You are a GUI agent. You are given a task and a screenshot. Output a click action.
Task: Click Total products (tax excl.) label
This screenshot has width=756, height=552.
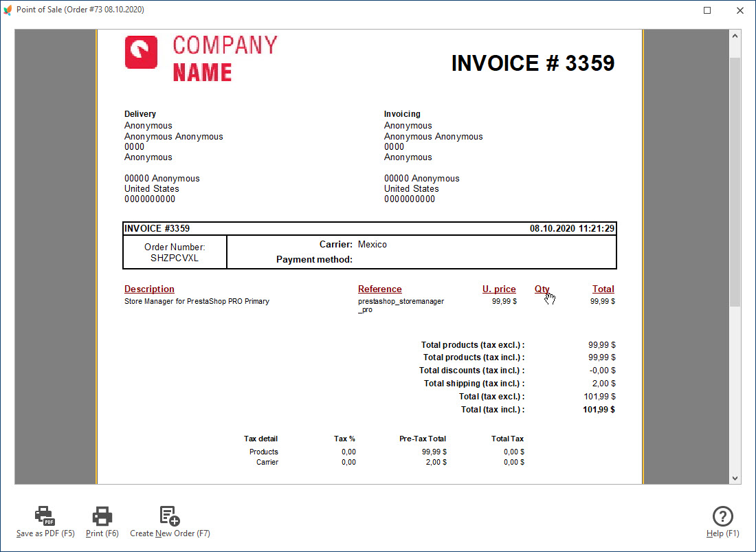(473, 344)
